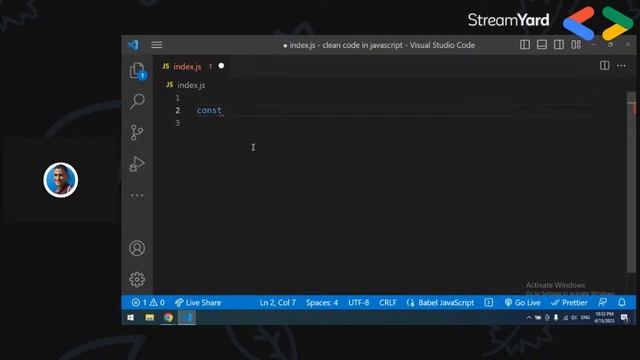Screen dimensions: 640x360
Task: Split the editor to the right
Action: point(604,65)
